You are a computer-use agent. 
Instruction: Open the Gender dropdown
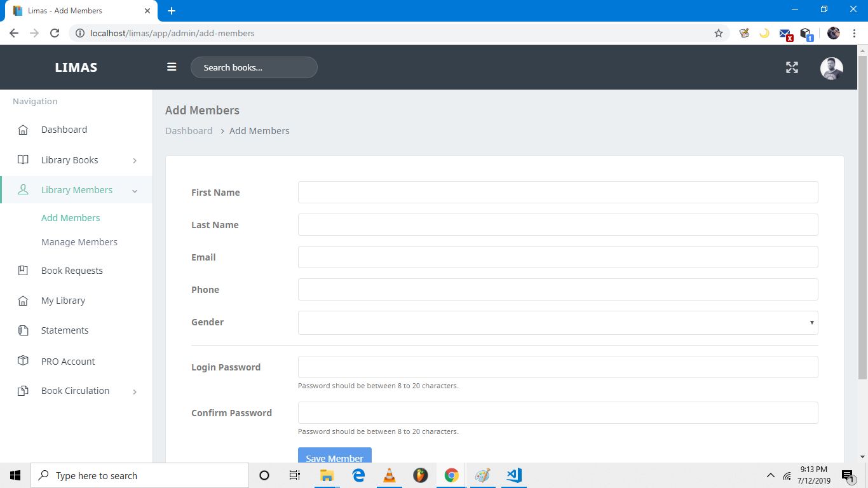click(558, 322)
